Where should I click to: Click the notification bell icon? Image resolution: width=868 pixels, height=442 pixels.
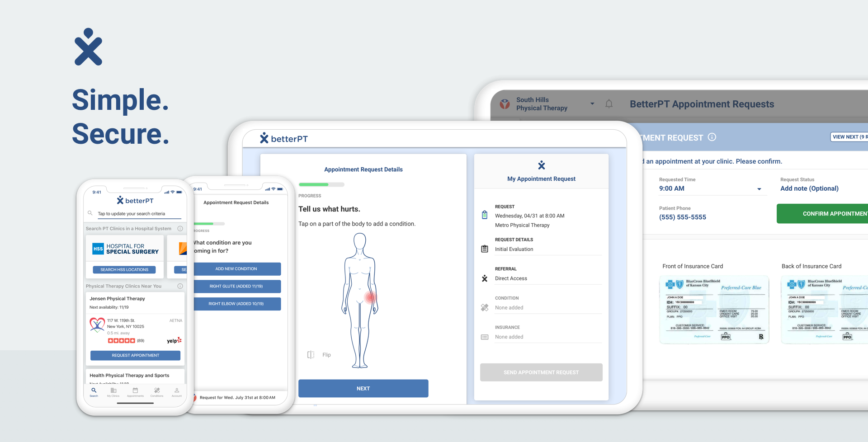609,104
